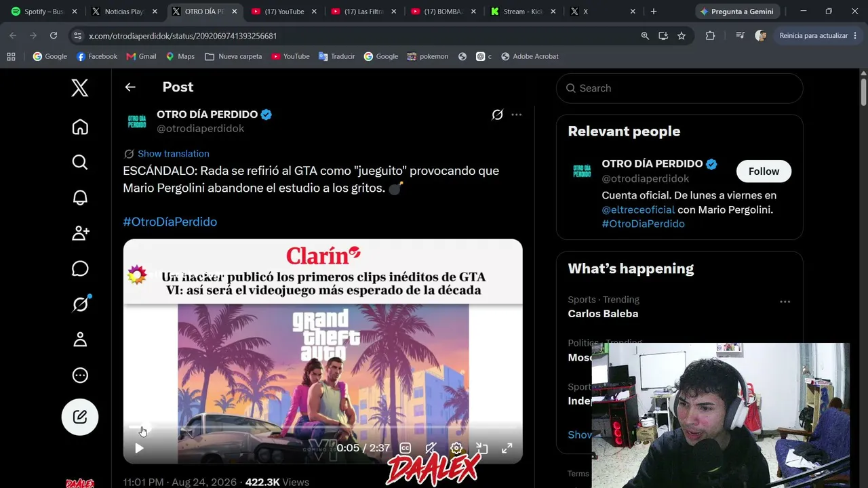Open Profile icon in the X sidebar
This screenshot has width=868, height=488.
[80, 340]
